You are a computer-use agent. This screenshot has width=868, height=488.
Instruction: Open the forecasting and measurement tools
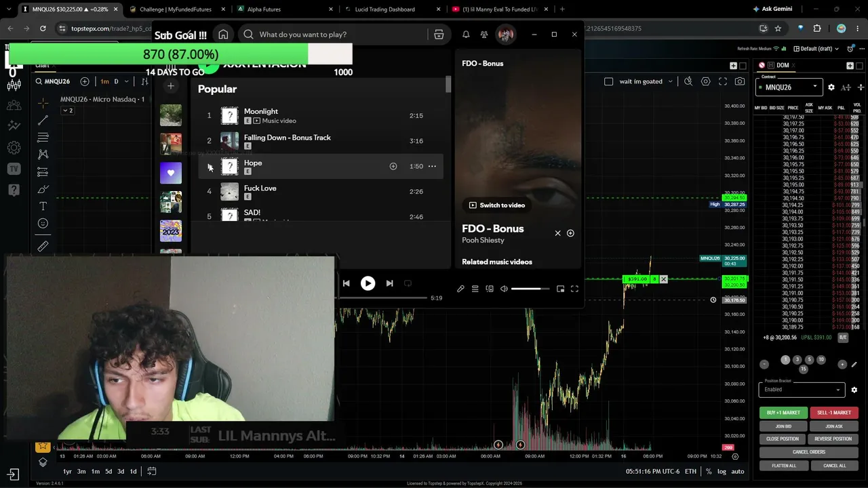[43, 171]
